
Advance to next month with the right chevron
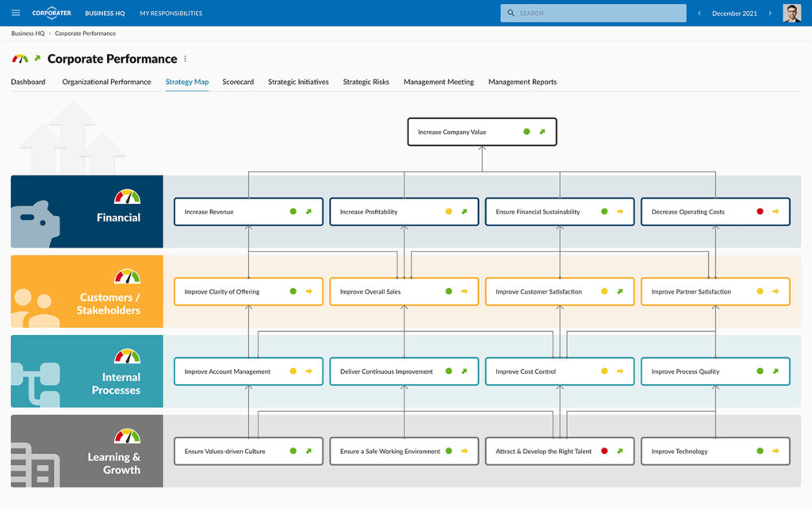pyautogui.click(x=770, y=13)
